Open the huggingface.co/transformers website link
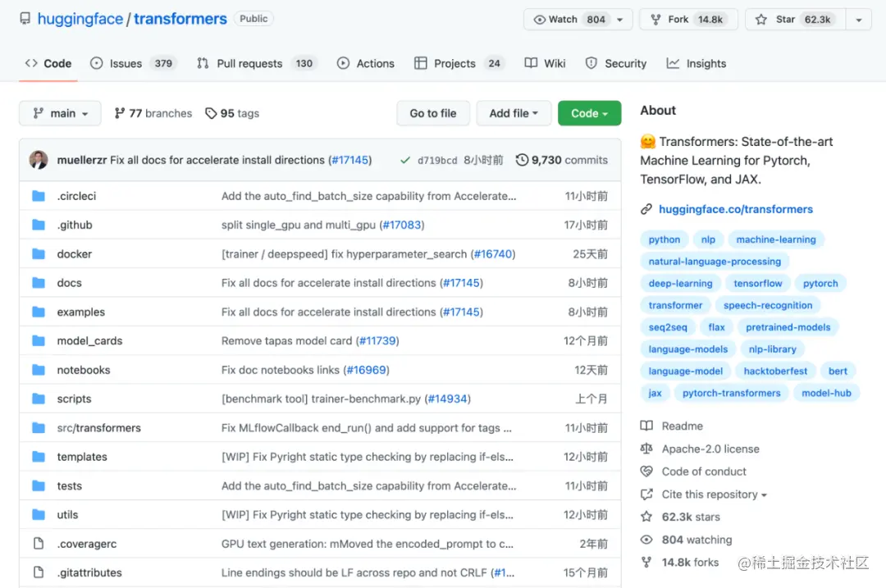The image size is (886, 588). [736, 210]
